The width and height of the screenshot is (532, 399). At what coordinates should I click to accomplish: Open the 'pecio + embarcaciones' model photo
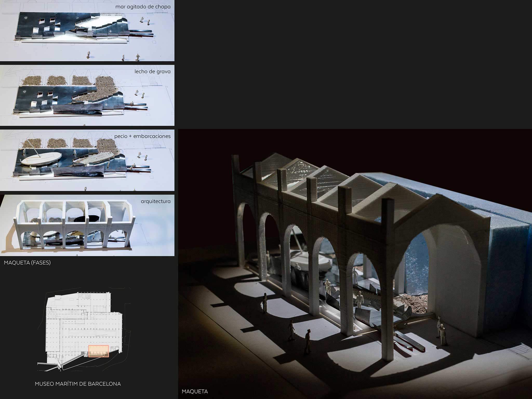coord(87,160)
